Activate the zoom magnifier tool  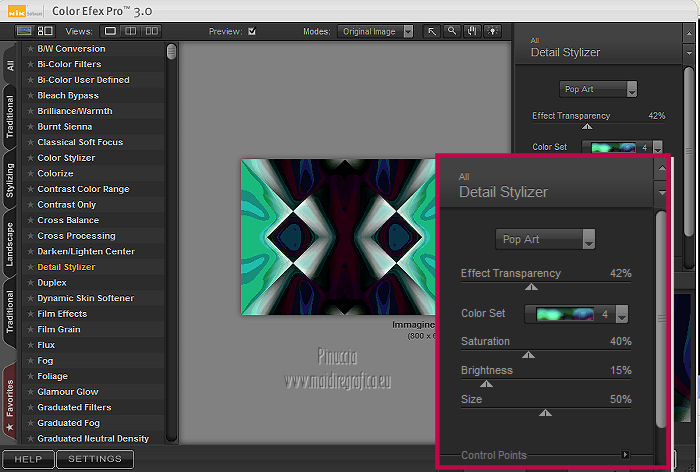453,31
